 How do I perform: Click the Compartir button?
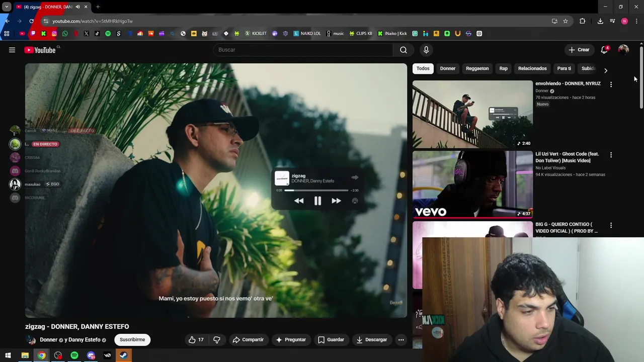[248, 340]
